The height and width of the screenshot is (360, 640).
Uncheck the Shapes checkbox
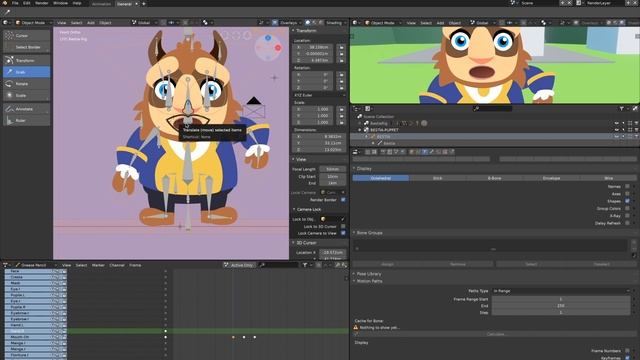point(627,201)
